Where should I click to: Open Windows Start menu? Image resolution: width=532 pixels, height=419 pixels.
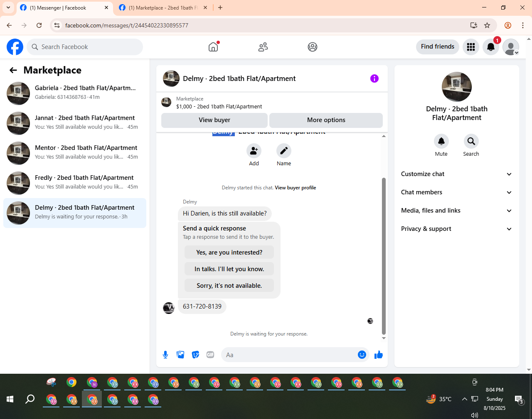point(10,399)
